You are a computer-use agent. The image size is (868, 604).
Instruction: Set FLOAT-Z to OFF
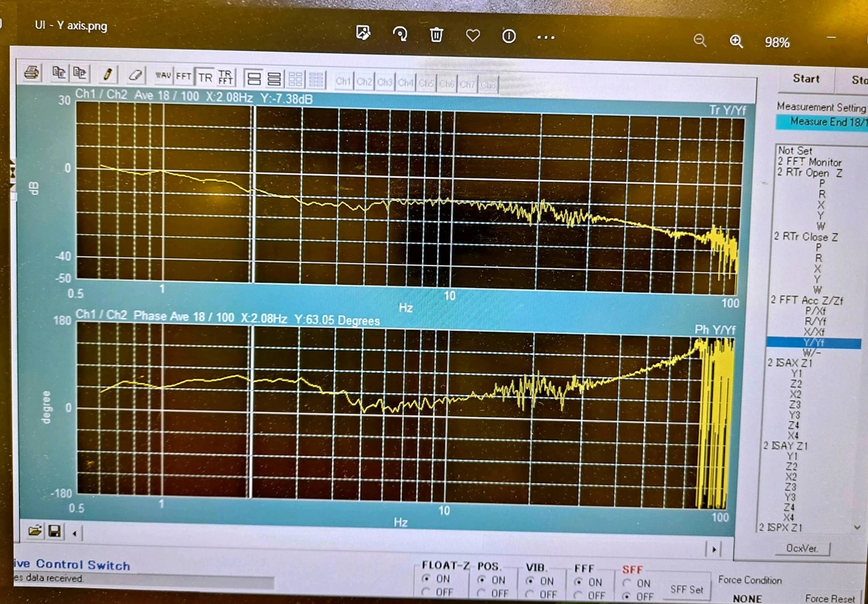pyautogui.click(x=426, y=592)
